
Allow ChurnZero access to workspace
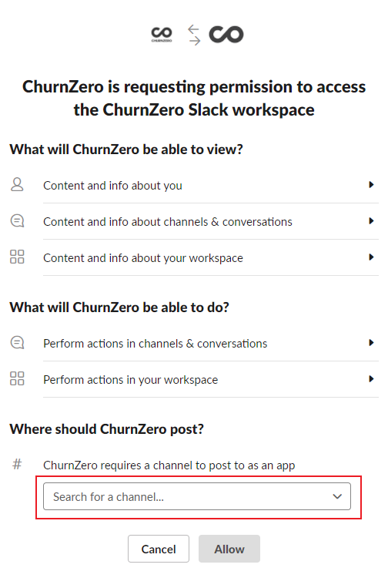click(229, 549)
